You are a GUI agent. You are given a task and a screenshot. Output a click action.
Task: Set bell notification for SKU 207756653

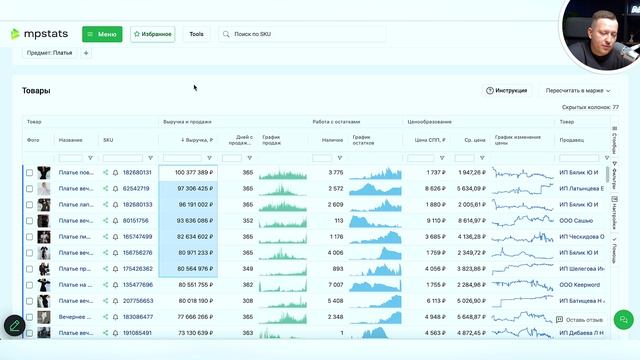tap(116, 301)
